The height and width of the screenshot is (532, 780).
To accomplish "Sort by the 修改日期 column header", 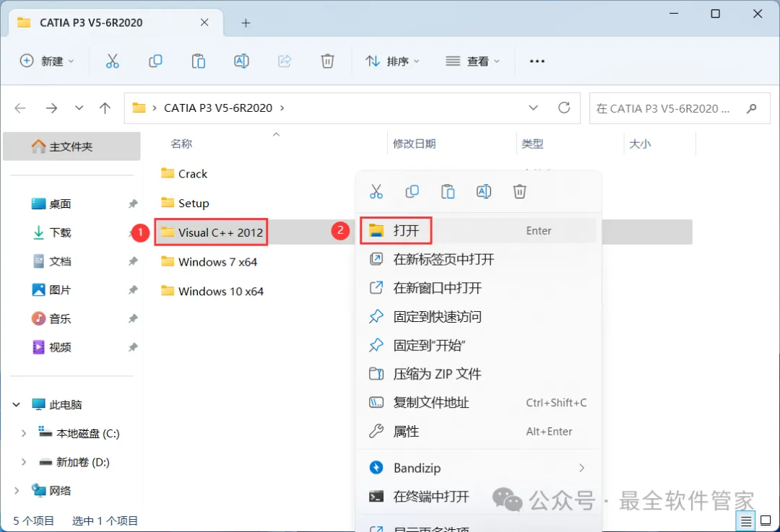I will coord(414,144).
